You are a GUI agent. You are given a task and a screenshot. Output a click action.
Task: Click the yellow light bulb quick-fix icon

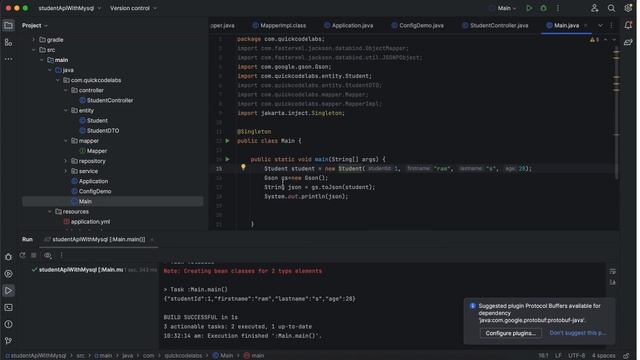pyautogui.click(x=244, y=167)
